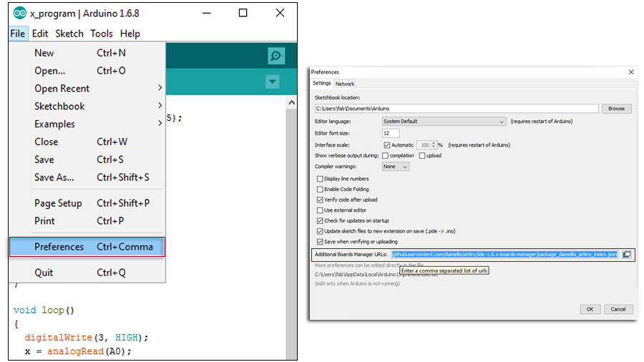Toggle Save when verifying or uploading
The height and width of the screenshot is (362, 644).
[320, 242]
